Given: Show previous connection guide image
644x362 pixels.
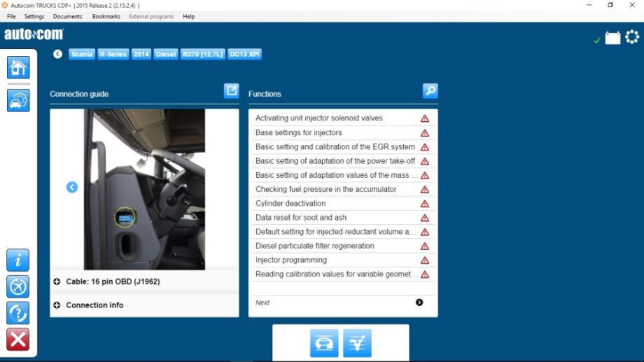Looking at the screenshot, I should (x=72, y=188).
